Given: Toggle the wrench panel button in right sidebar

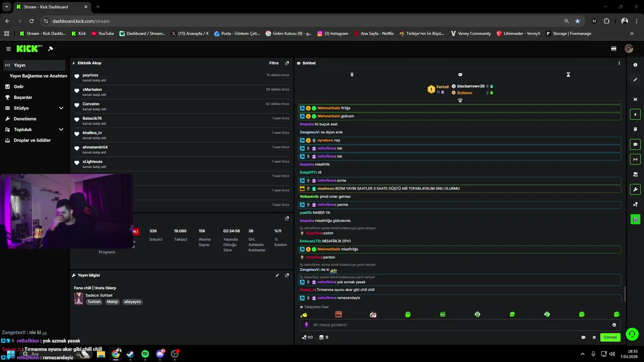Looking at the screenshot, I should click(x=635, y=190).
